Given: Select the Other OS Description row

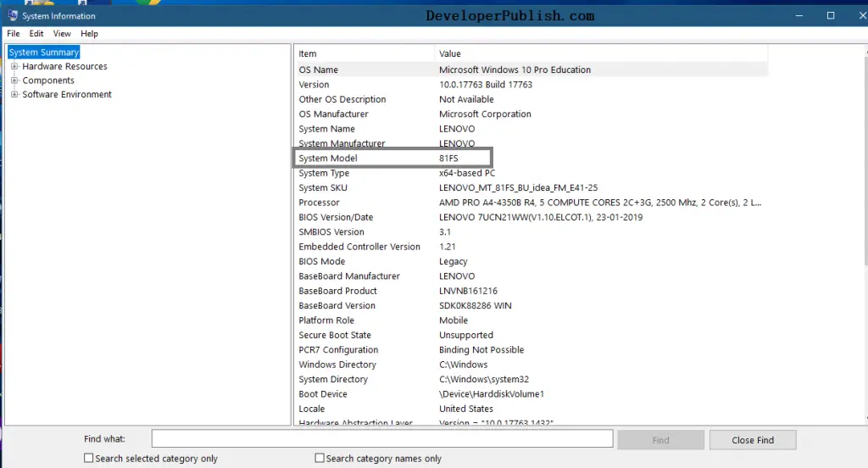Looking at the screenshot, I should [x=531, y=99].
